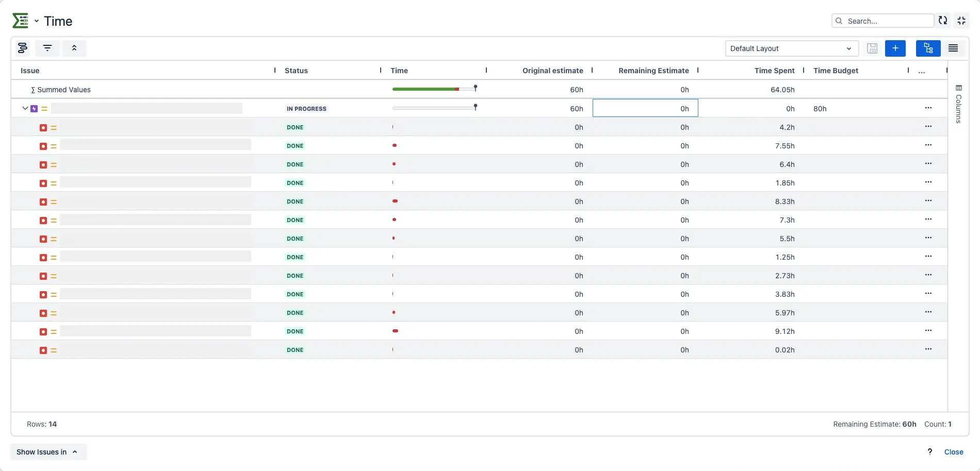Open the Show Issues in selector
This screenshot has width=980, height=471.
tap(48, 452)
